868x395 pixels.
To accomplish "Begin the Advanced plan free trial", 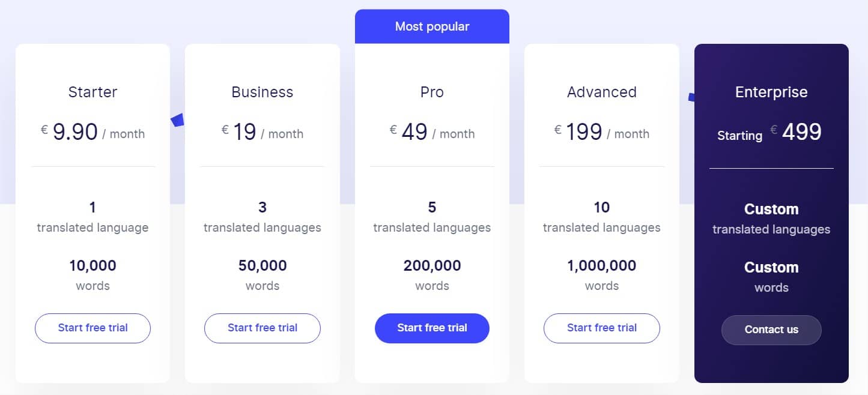I will coord(601,328).
